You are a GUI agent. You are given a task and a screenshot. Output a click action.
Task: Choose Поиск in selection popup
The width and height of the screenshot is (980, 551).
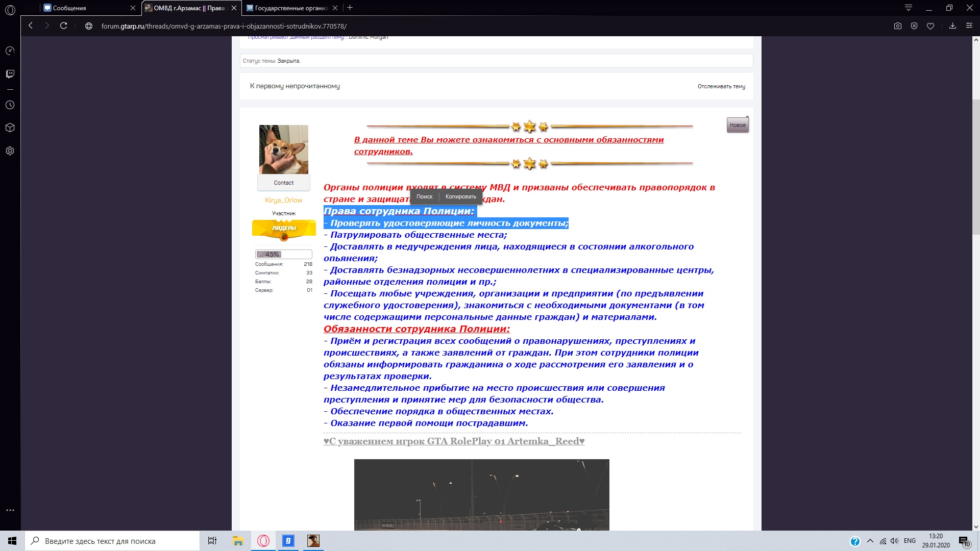click(x=424, y=196)
